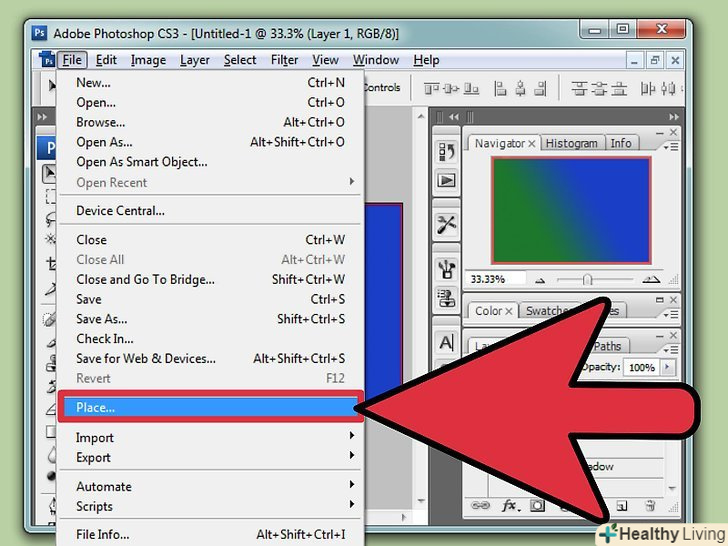Open the Brushes panel icon in dock
This screenshot has width=728, height=546.
coord(446,269)
